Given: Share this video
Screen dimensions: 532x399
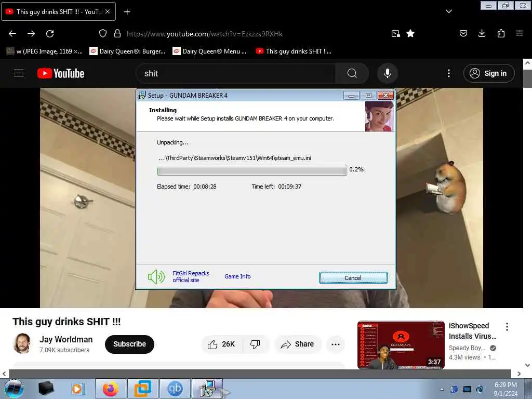Looking at the screenshot, I should [297, 344].
